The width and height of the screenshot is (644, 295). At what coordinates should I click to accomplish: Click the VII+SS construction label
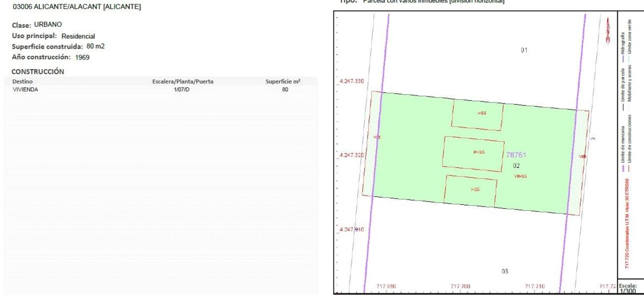pyautogui.click(x=521, y=175)
